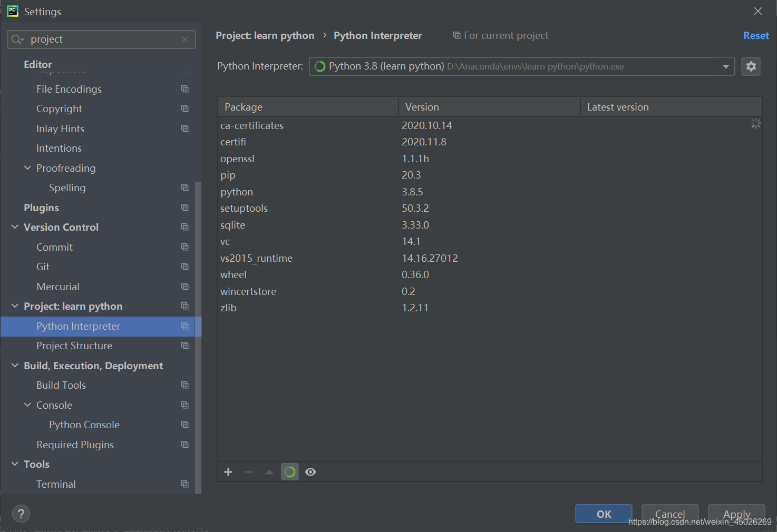
Task: Collapse the Tools section
Action: tap(15, 464)
